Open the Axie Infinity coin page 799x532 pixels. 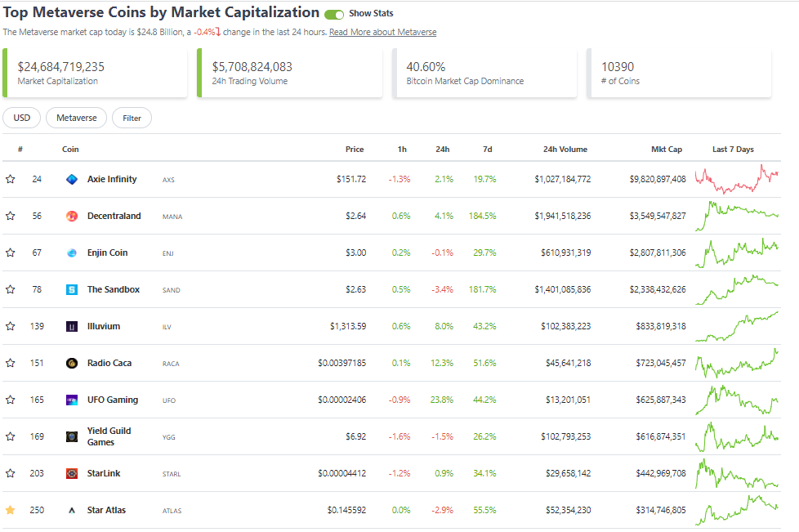click(112, 179)
